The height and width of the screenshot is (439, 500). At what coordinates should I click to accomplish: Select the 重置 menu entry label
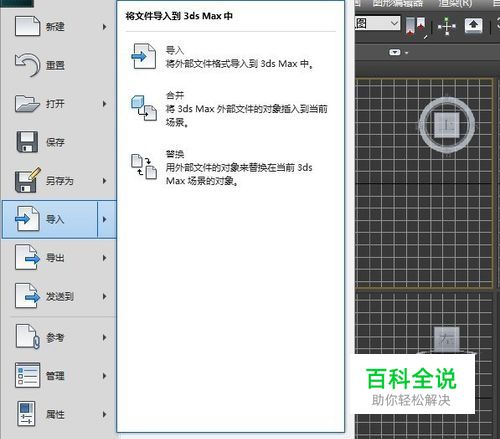[x=55, y=65]
